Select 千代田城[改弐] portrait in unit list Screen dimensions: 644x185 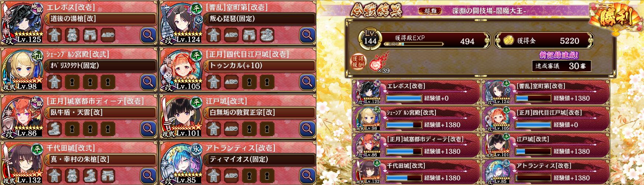(22, 163)
